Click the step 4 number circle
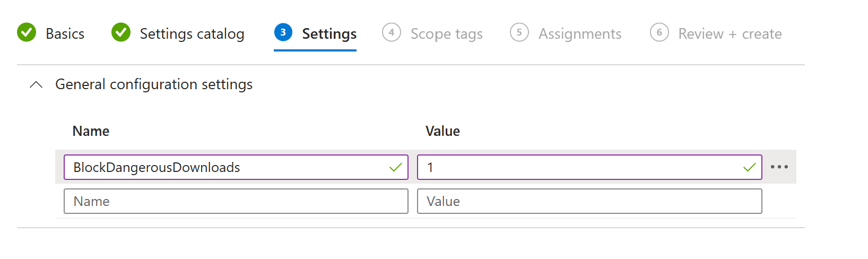 point(392,32)
